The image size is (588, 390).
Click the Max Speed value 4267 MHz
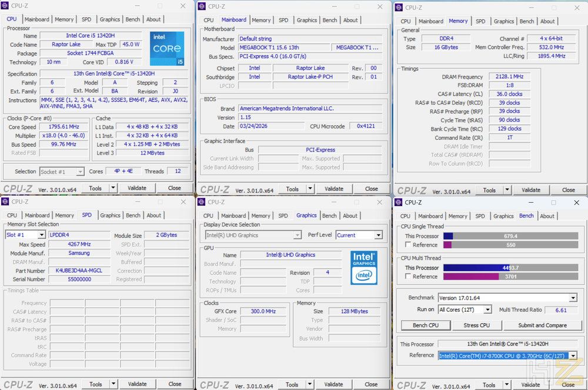79,244
